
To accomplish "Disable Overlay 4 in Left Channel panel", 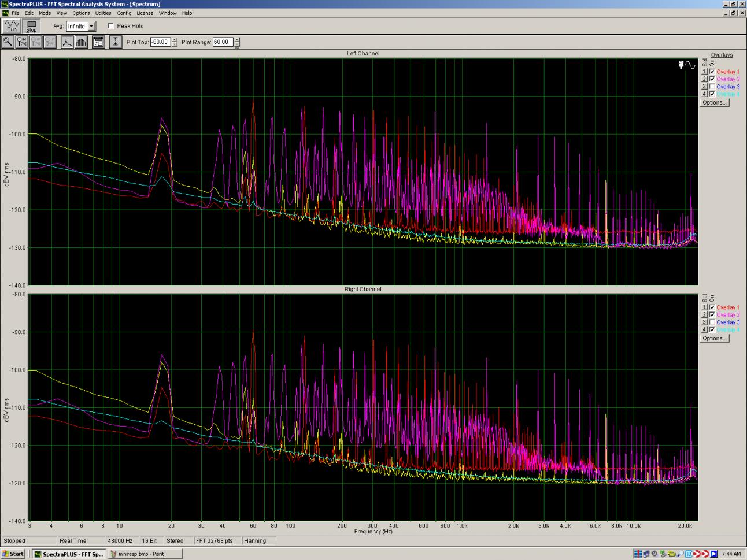I will pos(712,94).
